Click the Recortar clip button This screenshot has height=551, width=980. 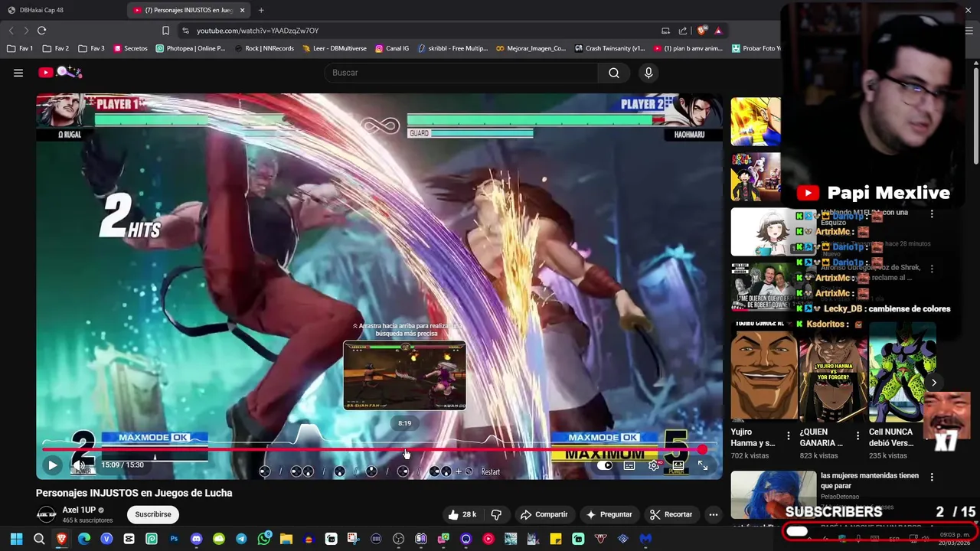point(671,514)
